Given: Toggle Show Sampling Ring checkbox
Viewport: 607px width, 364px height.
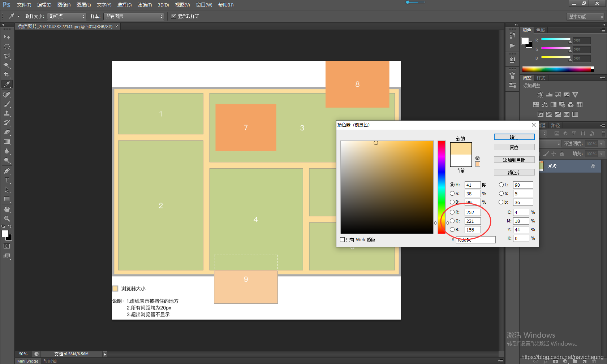Looking at the screenshot, I should [x=174, y=16].
